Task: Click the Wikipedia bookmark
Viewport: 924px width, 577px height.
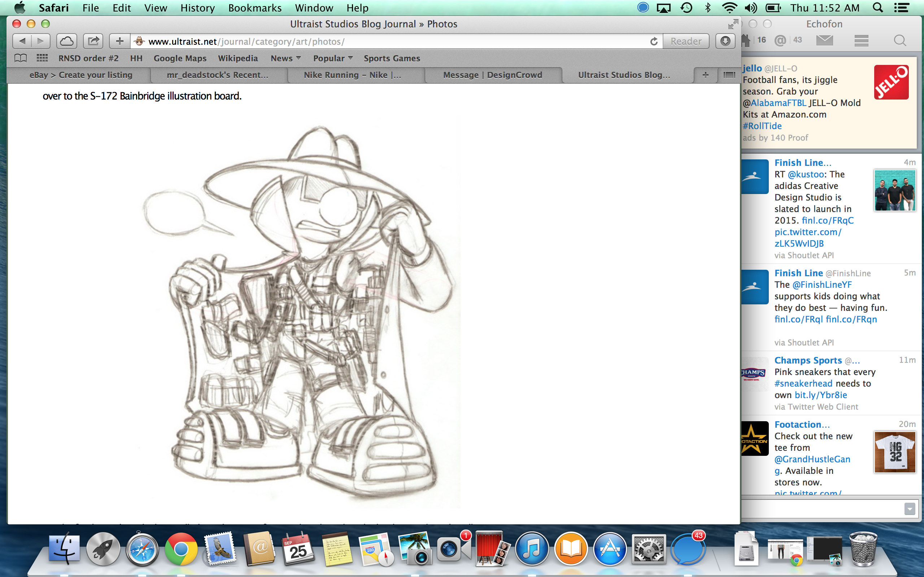Action: pyautogui.click(x=237, y=58)
